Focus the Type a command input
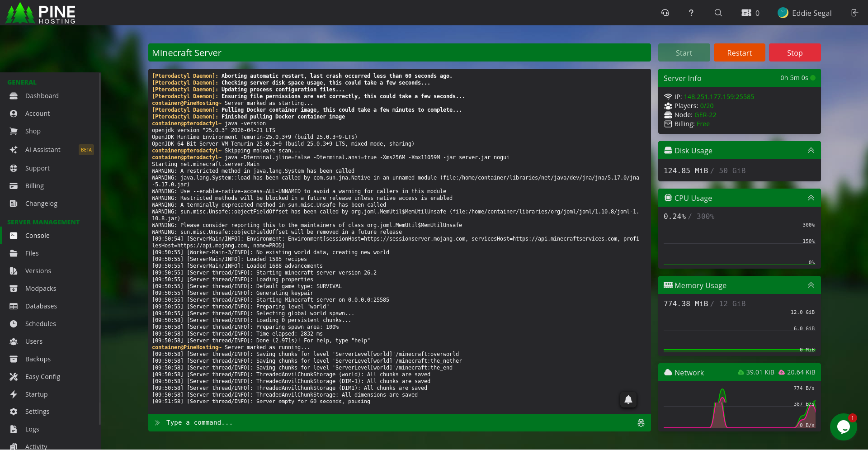868x450 pixels. point(400,423)
